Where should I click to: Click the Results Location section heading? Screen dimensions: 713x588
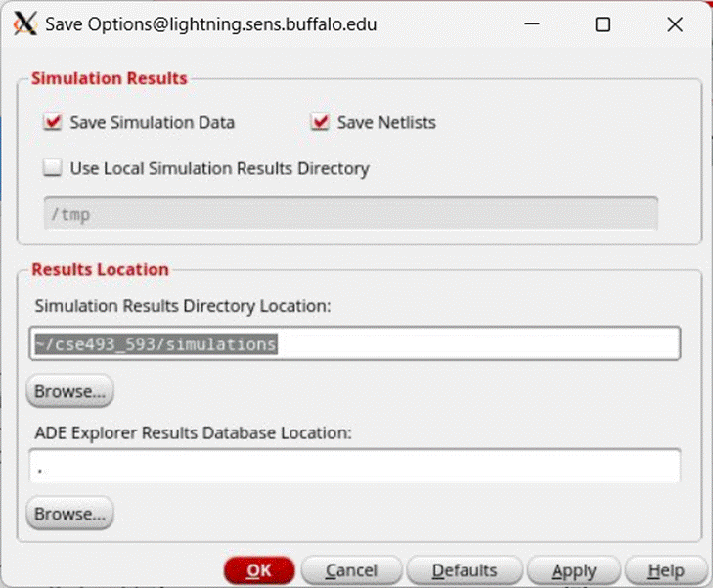click(x=100, y=269)
